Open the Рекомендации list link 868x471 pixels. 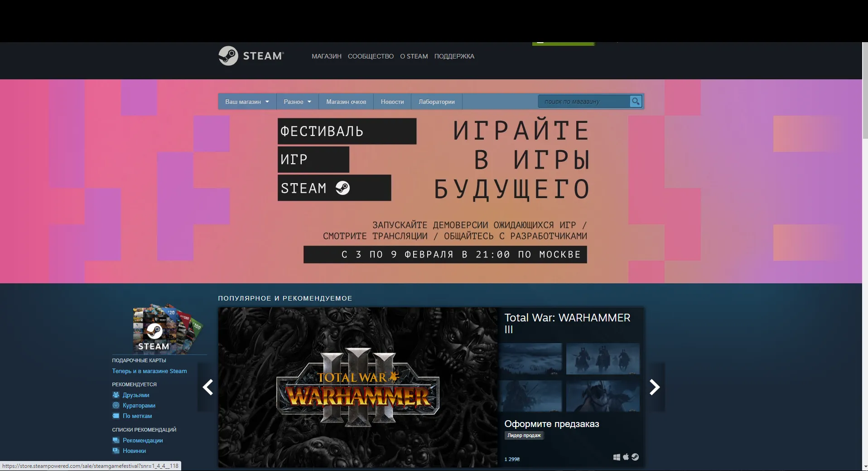(x=143, y=440)
